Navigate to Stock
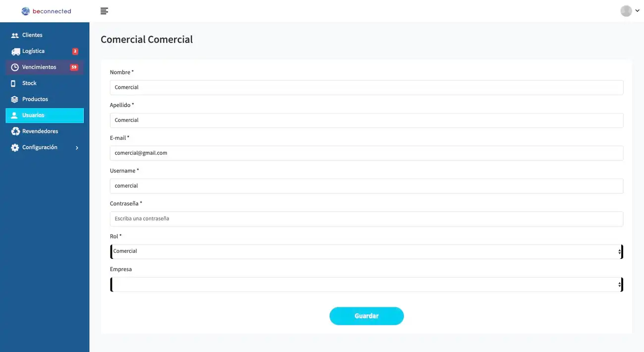 click(x=45, y=83)
